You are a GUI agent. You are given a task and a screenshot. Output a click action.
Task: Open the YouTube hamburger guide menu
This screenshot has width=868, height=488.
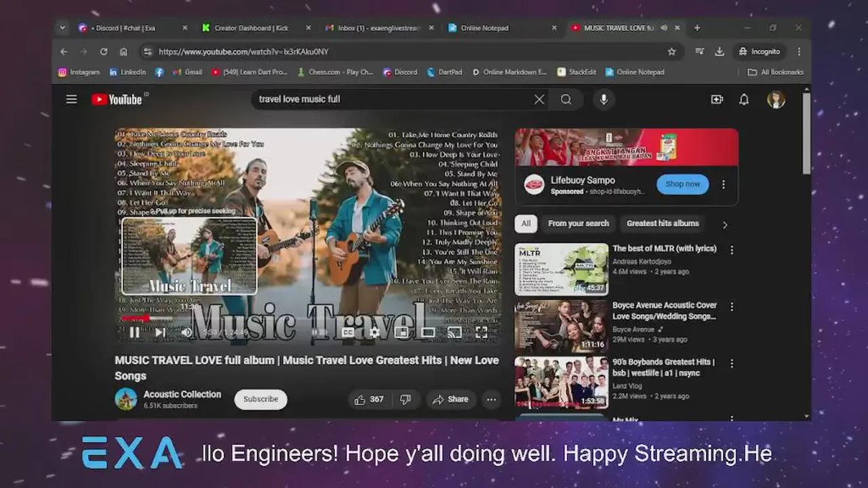71,100
